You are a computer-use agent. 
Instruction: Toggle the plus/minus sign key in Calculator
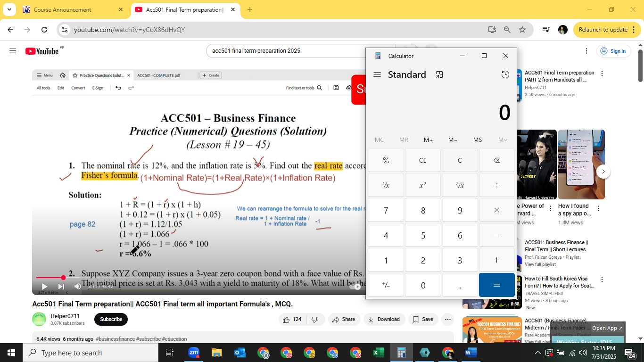pos(386,285)
